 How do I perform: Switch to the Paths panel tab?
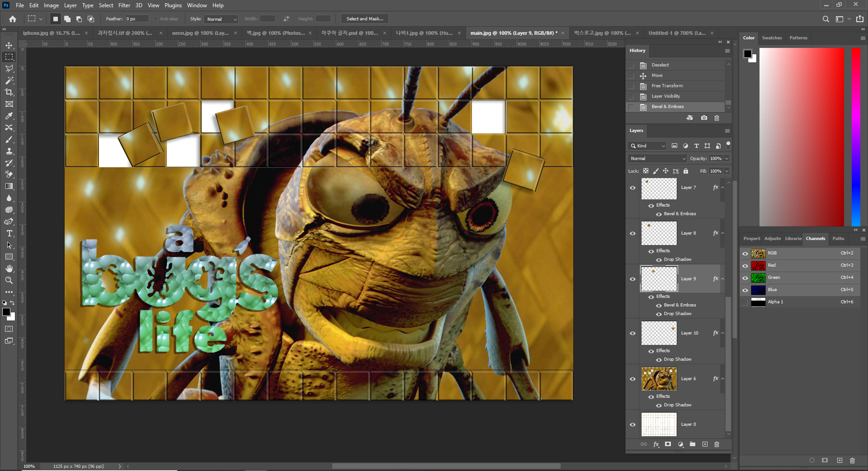tap(838, 239)
